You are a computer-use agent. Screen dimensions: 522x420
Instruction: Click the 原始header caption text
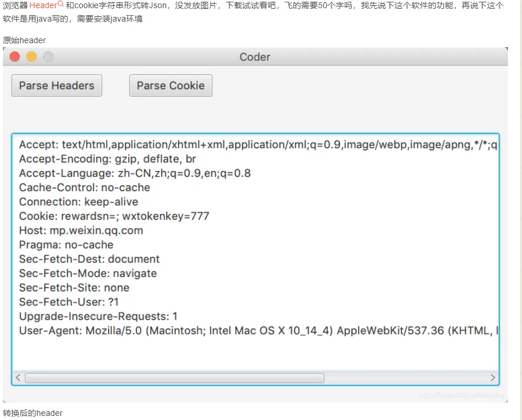[24, 40]
